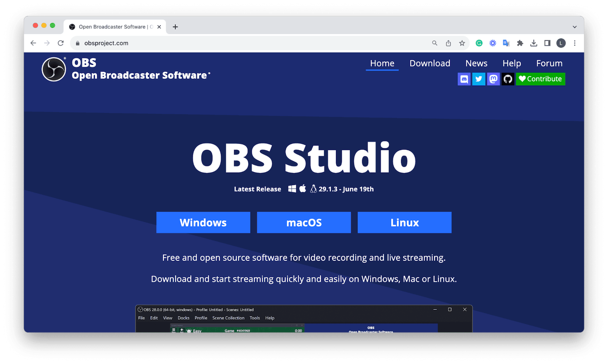This screenshot has height=364, width=608.
Task: Open the Extensions puzzle piece menu
Action: 520,43
